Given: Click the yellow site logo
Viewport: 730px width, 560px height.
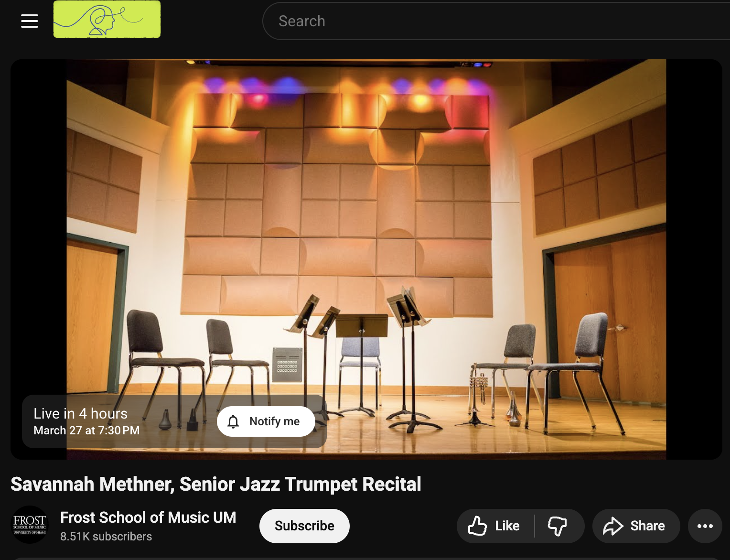Looking at the screenshot, I should [107, 19].
